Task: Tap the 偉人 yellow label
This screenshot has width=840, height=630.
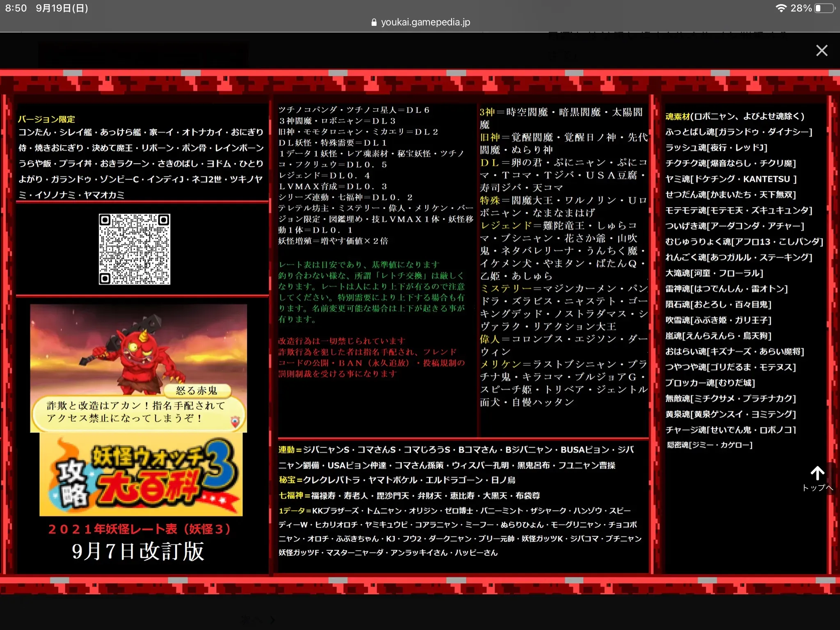Action: click(x=490, y=339)
